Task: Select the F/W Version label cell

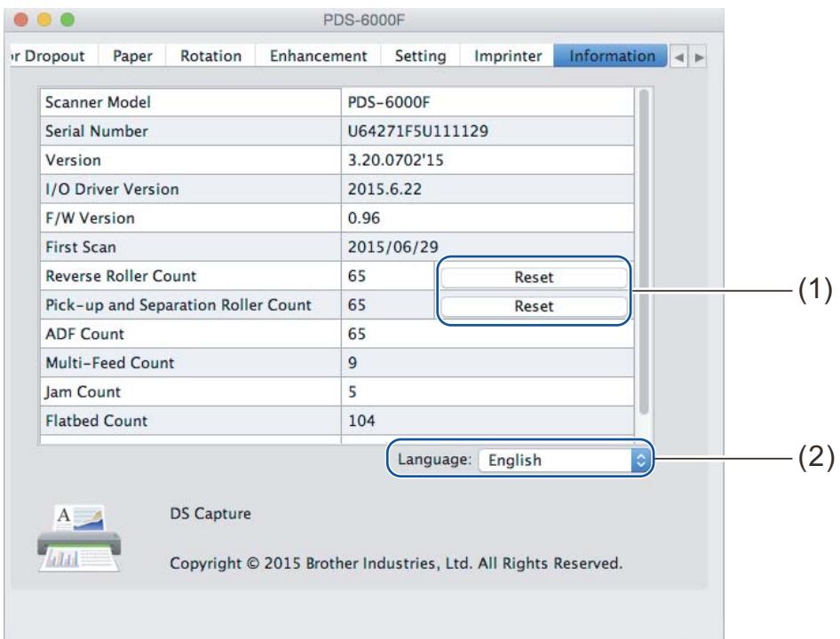Action: coord(191,218)
